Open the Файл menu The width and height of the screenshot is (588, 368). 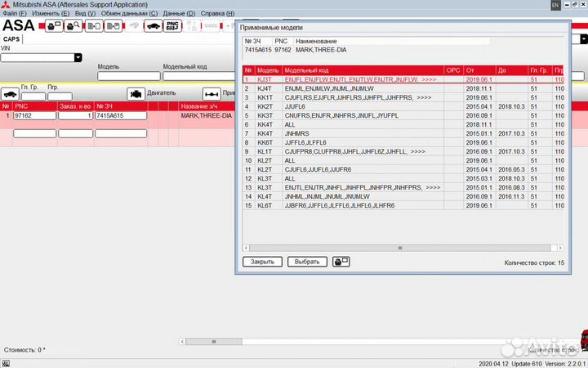(x=15, y=14)
